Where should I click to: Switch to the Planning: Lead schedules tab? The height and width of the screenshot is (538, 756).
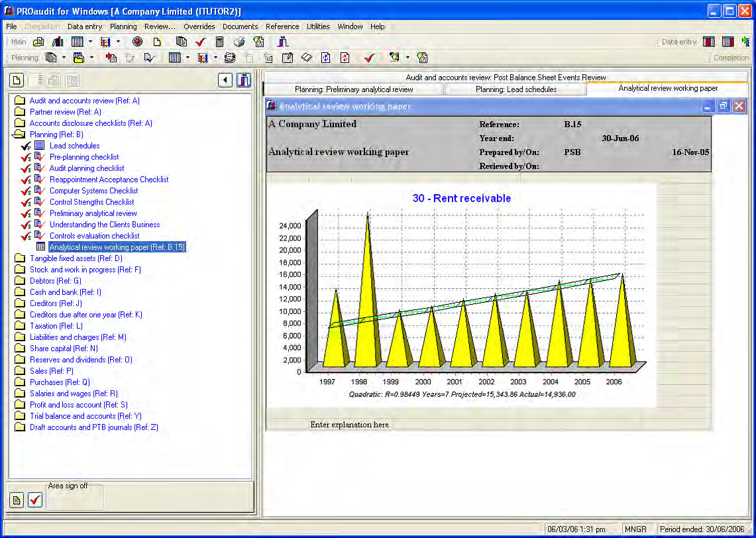[x=516, y=89]
